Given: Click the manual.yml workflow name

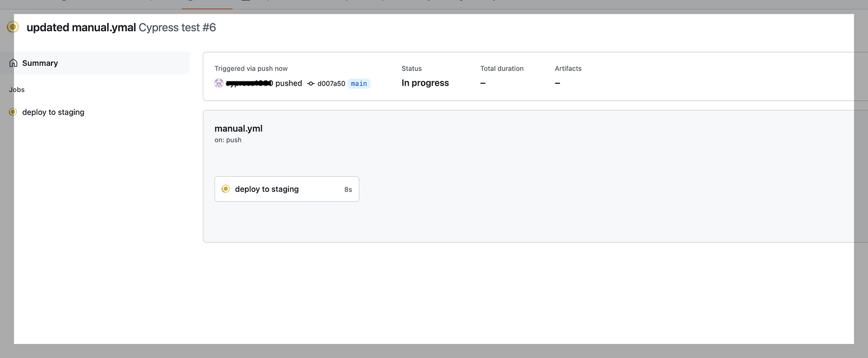Looking at the screenshot, I should coord(238,128).
